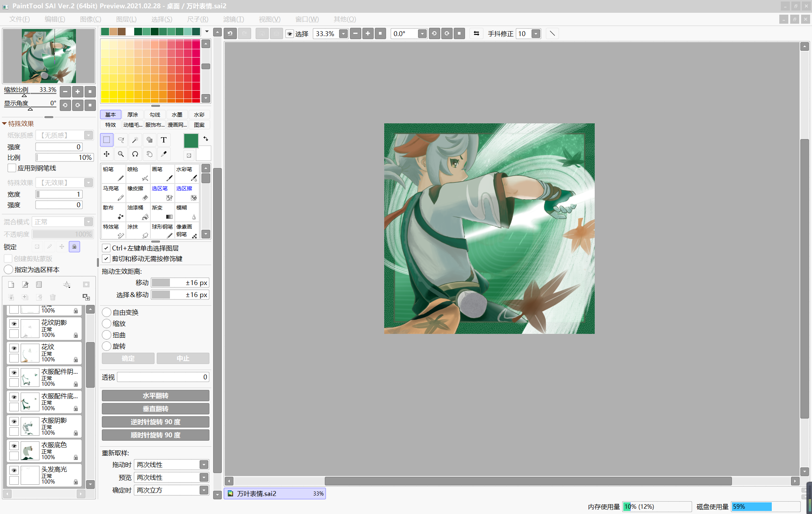Image resolution: width=812 pixels, height=514 pixels.
Task: Click the 中止 transform button
Action: [x=183, y=358]
